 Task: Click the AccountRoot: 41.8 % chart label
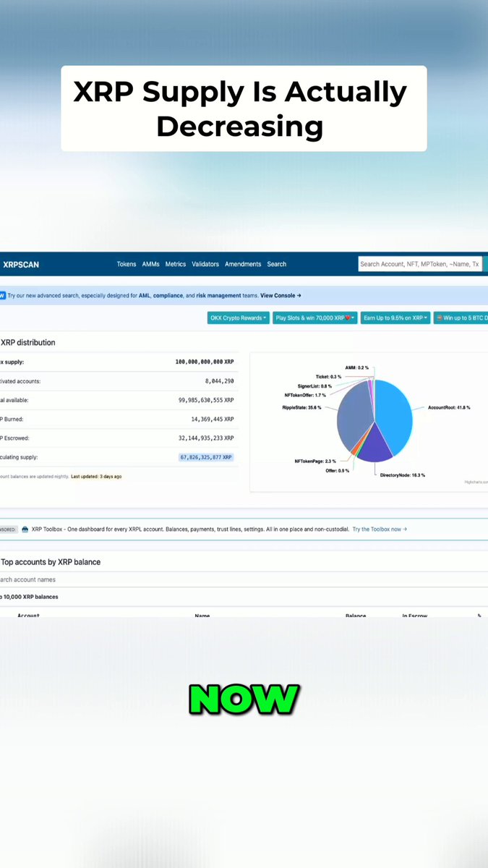click(x=449, y=407)
